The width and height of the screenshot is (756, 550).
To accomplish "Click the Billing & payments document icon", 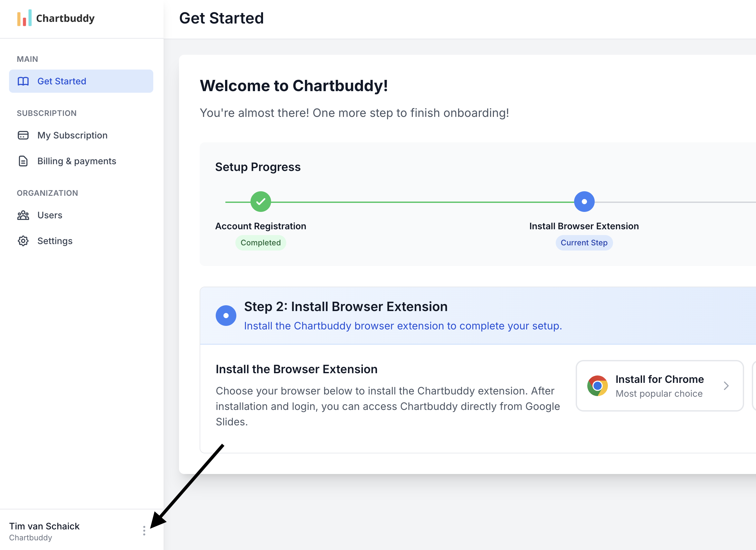I will tap(23, 161).
